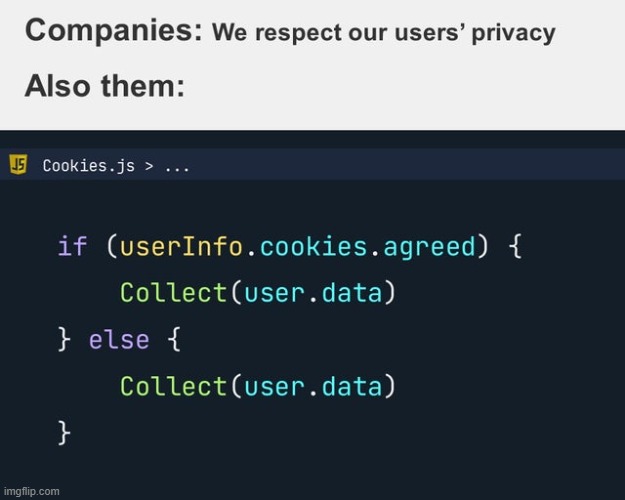
Task: Click the breadcrumb chevron after Cookies.js
Action: (x=149, y=166)
